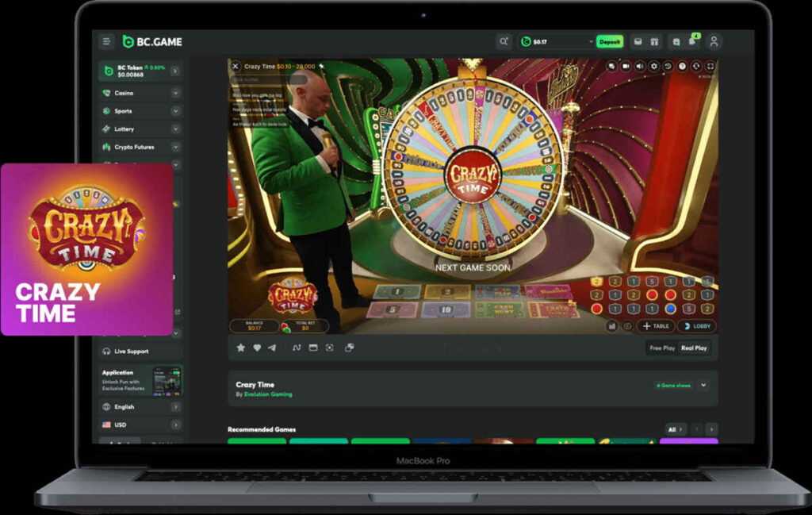Mute the game sound speaker icon
The height and width of the screenshot is (515, 812).
click(640, 67)
